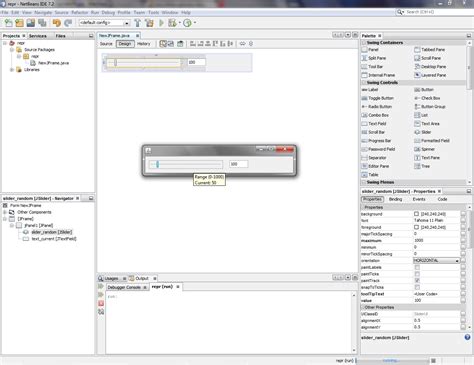The image size is (474, 365).
Task: Select the Button component in Palette
Action: click(x=424, y=90)
